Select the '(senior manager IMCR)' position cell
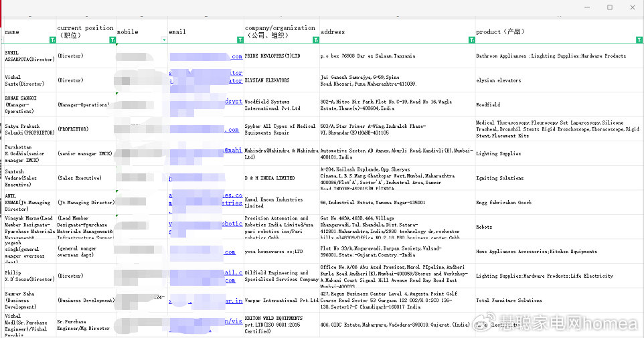 point(86,153)
